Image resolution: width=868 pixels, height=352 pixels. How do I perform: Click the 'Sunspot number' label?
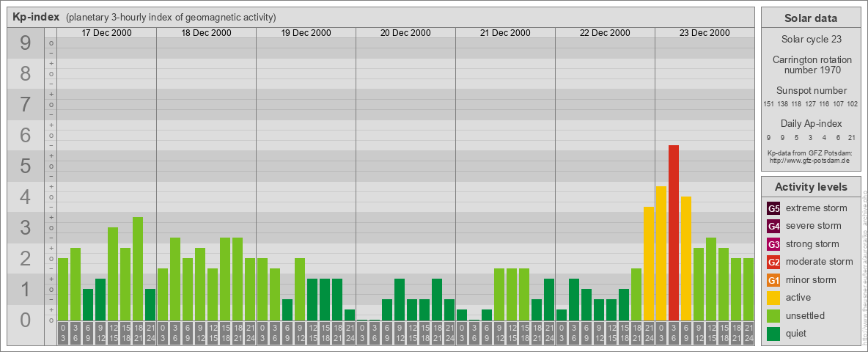pos(811,91)
